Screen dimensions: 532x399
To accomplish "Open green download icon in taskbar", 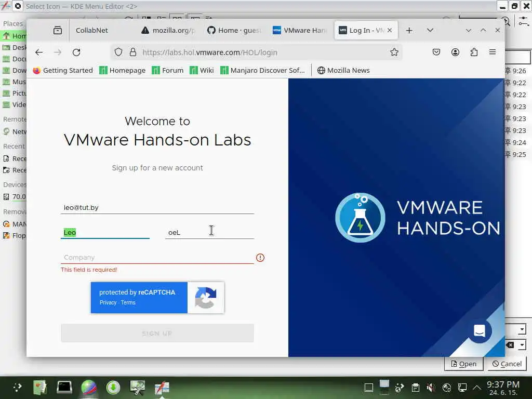I will (x=113, y=387).
